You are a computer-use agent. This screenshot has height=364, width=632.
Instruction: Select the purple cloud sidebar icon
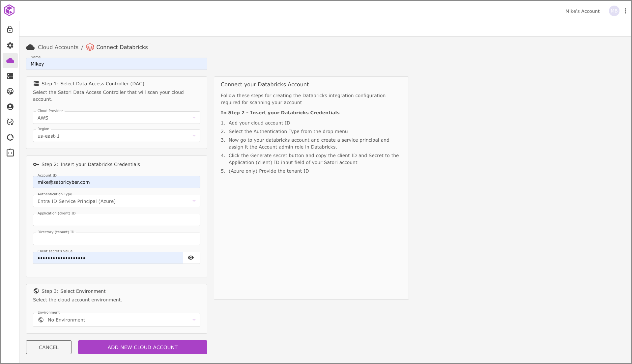click(x=10, y=61)
